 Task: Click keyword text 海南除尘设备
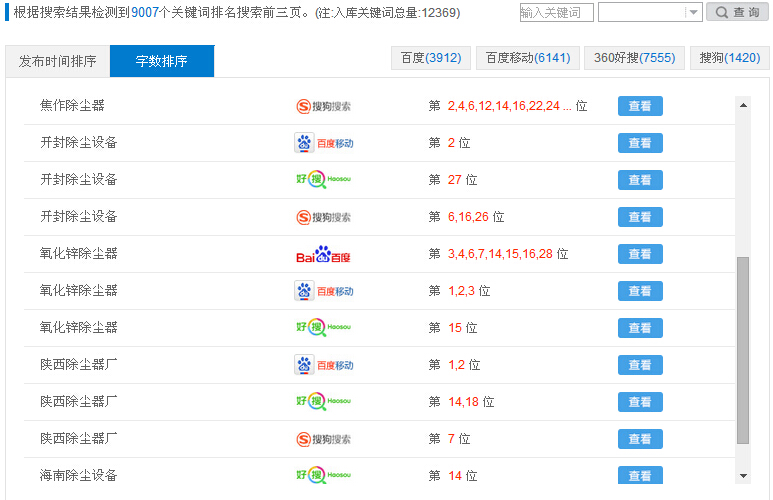[x=79, y=475]
